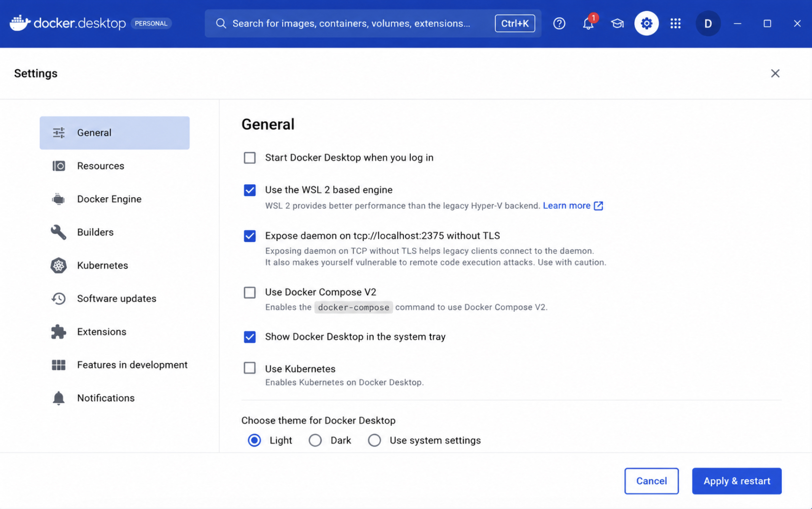The width and height of the screenshot is (812, 509).
Task: Switch to Builders settings
Action: coord(115,232)
